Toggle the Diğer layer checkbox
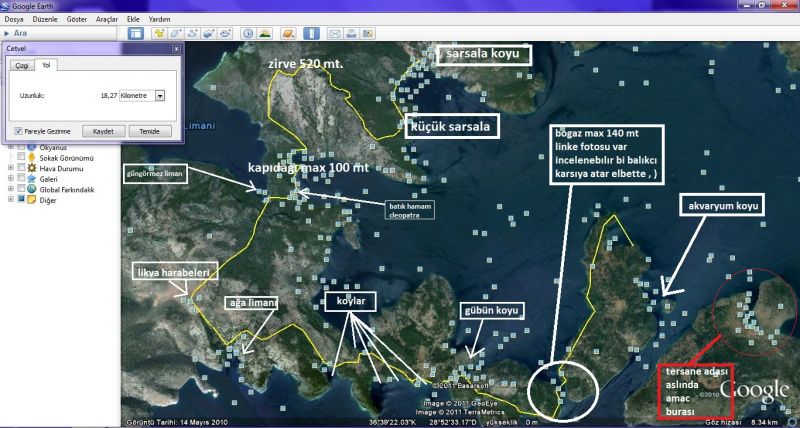The height and width of the screenshot is (428, 800). [21, 200]
